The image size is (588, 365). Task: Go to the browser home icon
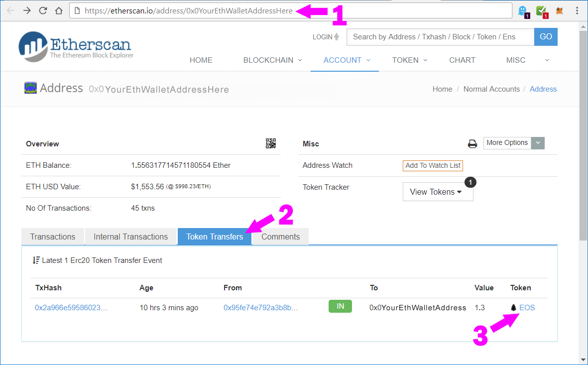tap(58, 10)
